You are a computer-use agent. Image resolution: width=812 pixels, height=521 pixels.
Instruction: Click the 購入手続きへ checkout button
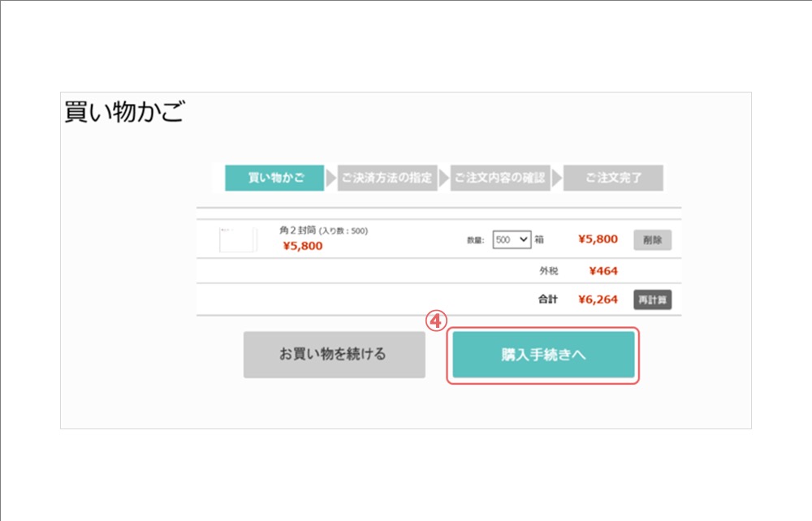(x=543, y=355)
